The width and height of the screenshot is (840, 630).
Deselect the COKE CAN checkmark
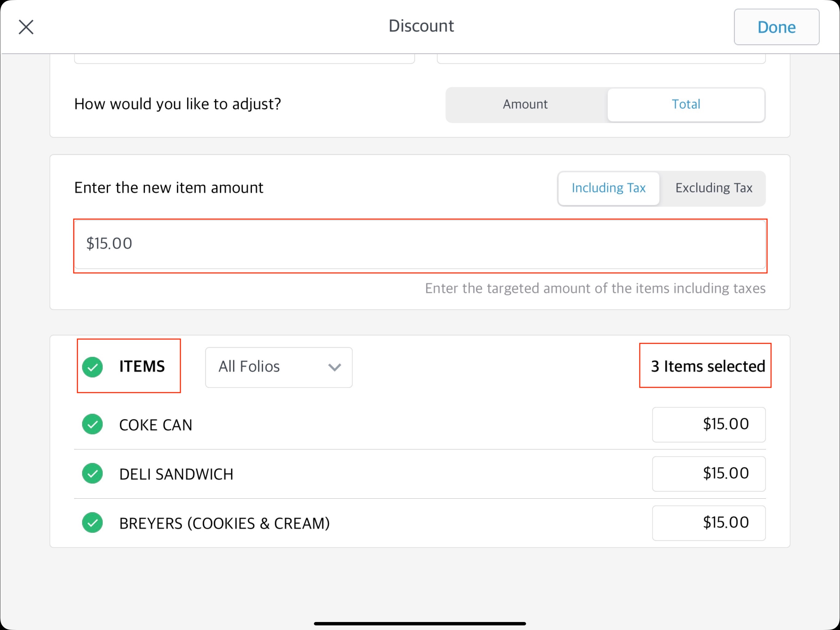pyautogui.click(x=93, y=424)
